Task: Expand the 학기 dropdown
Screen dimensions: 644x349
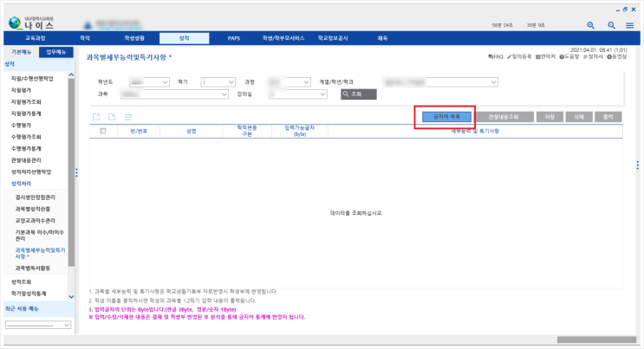Action: [218, 82]
